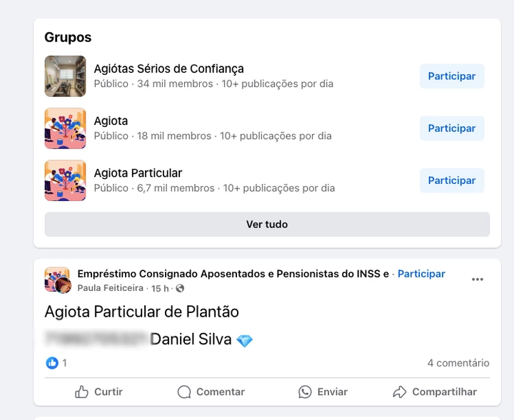Screen dimensions: 514x420
Task: Click the WhatsApp Enviar icon
Action: pos(306,391)
